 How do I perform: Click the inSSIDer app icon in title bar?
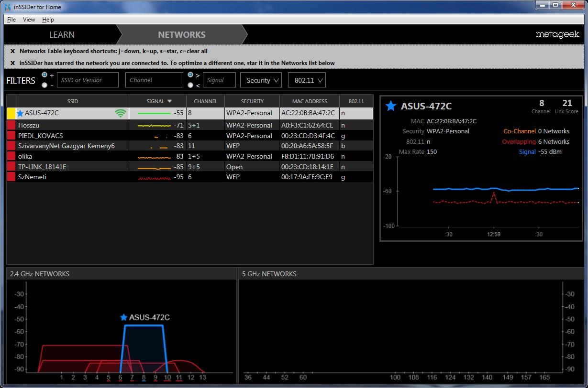coord(7,7)
